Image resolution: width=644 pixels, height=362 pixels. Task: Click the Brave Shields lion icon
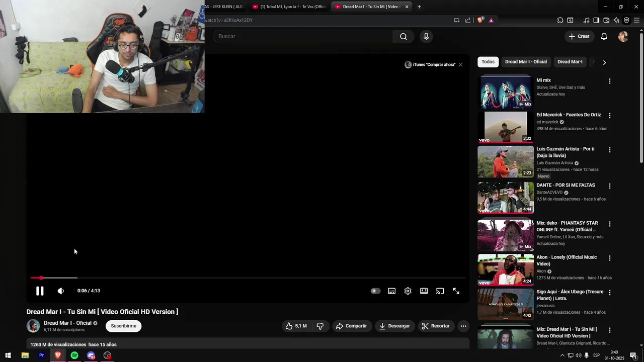480,20
